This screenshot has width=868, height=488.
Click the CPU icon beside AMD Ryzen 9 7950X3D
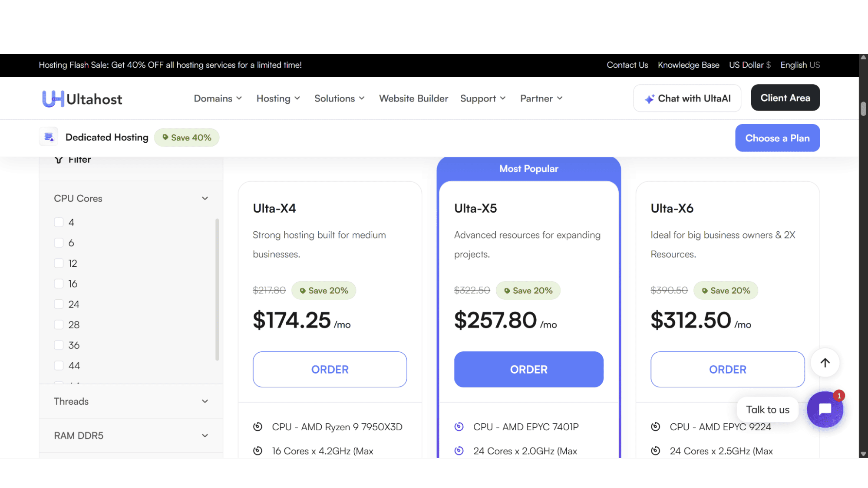click(258, 427)
